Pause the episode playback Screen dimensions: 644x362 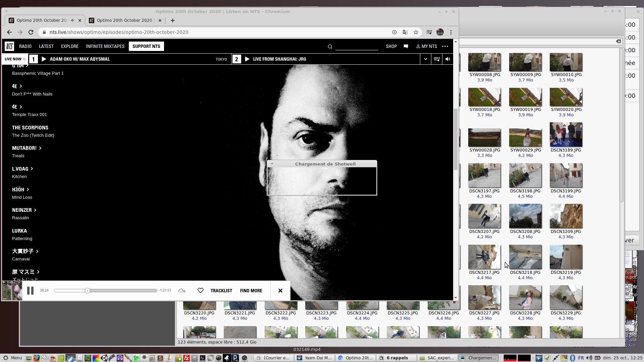coord(30,291)
